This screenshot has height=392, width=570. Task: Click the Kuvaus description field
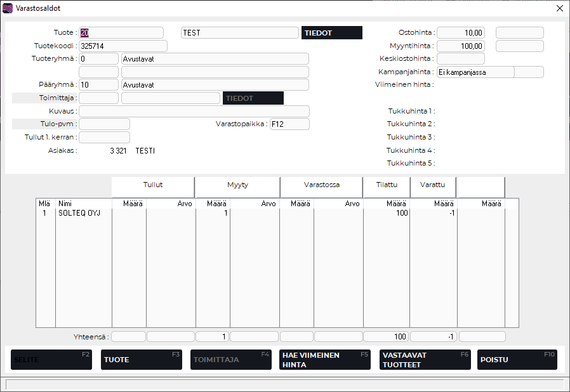[x=194, y=112]
